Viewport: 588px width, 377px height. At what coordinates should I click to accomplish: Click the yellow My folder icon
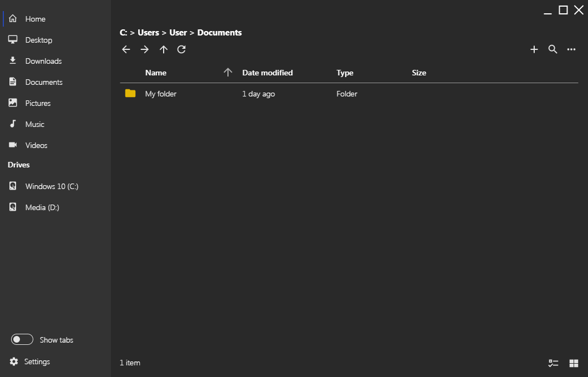[130, 93]
